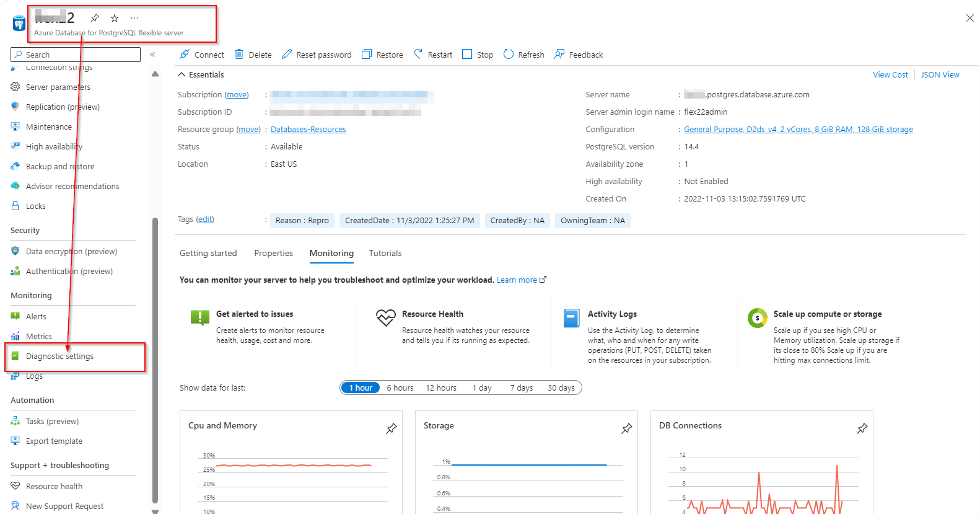The height and width of the screenshot is (514, 980).
Task: Click the Maintenance monitor icon
Action: 15,126
